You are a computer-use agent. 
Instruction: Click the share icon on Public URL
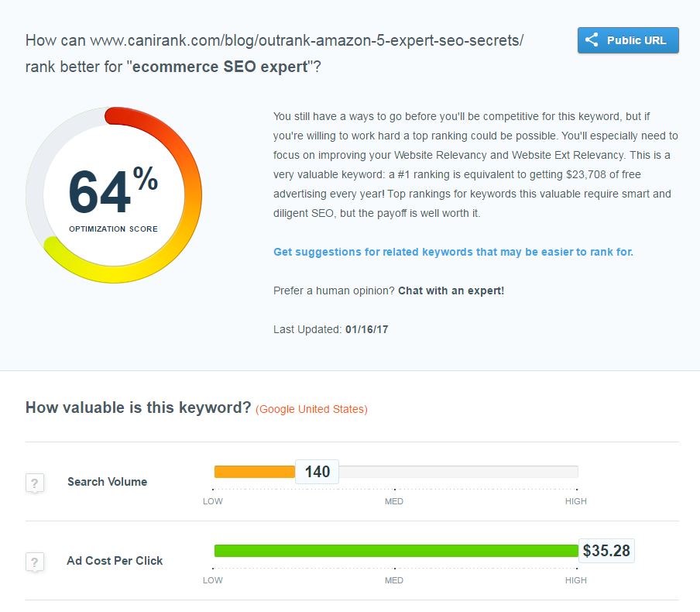[x=592, y=40]
